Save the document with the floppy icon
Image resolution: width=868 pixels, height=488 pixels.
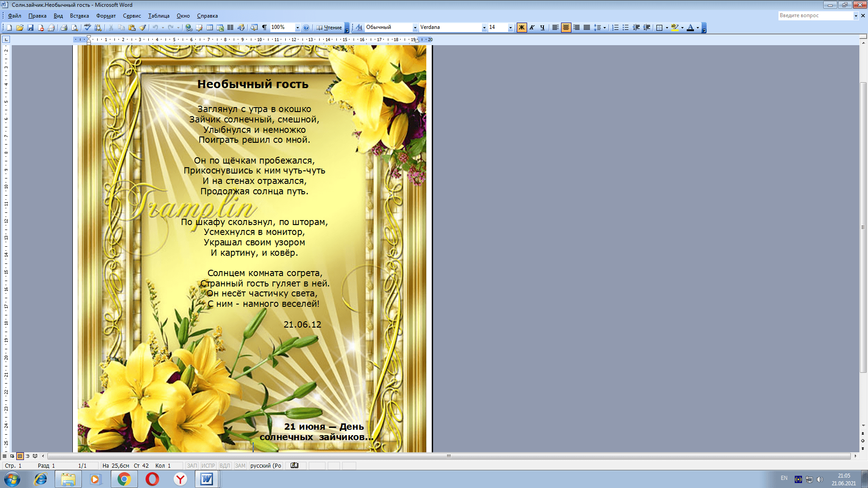[x=30, y=28]
